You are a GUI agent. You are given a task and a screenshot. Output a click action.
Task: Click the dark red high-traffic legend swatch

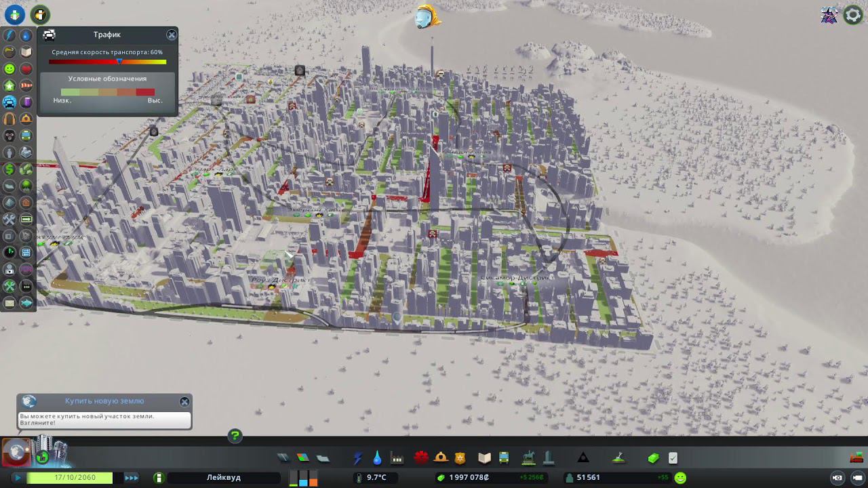coord(145,91)
